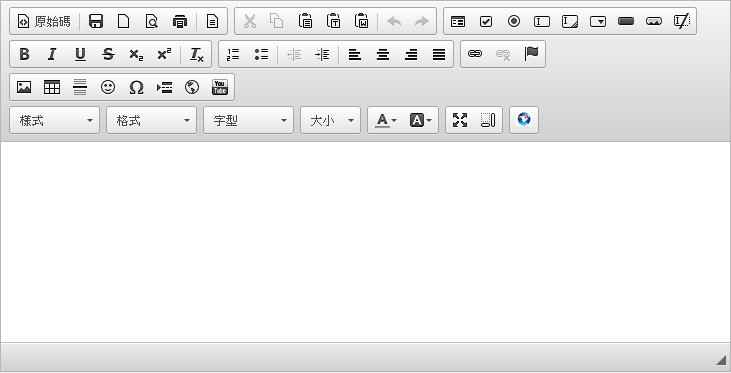
Task: Insert a form button
Action: point(626,21)
